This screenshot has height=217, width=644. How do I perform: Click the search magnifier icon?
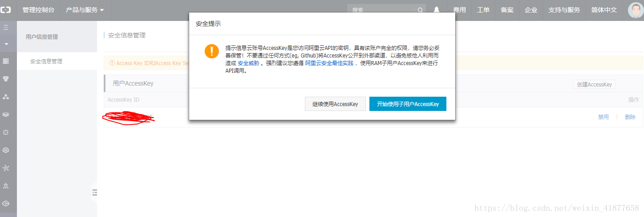tap(420, 10)
